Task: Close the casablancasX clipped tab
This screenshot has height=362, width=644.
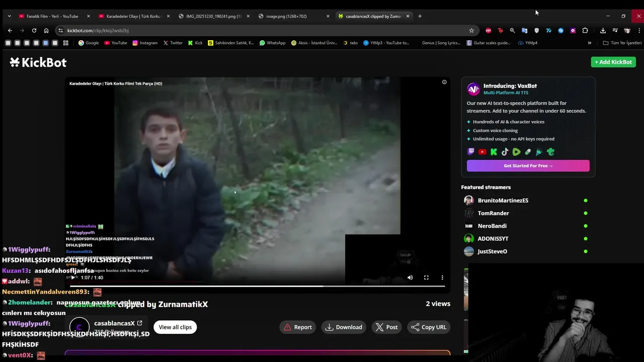Action: click(408, 16)
